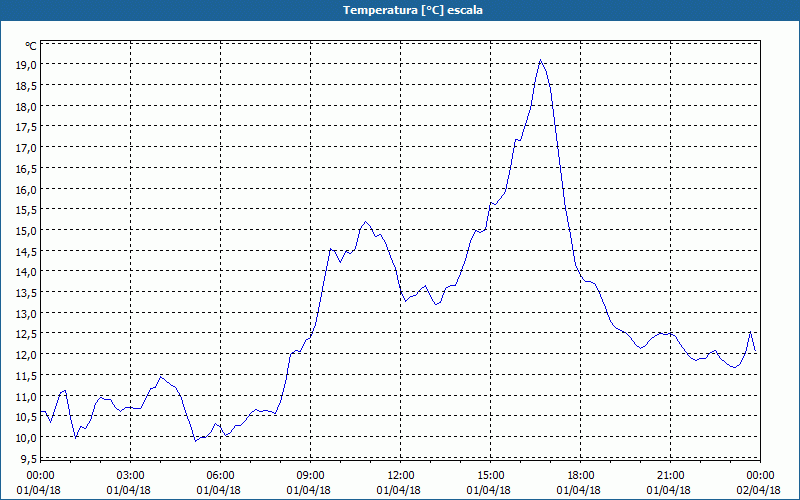Viewport: 800px width, 500px height.
Task: Pick the 01/04/18 date under 18:00
Action: (x=579, y=490)
